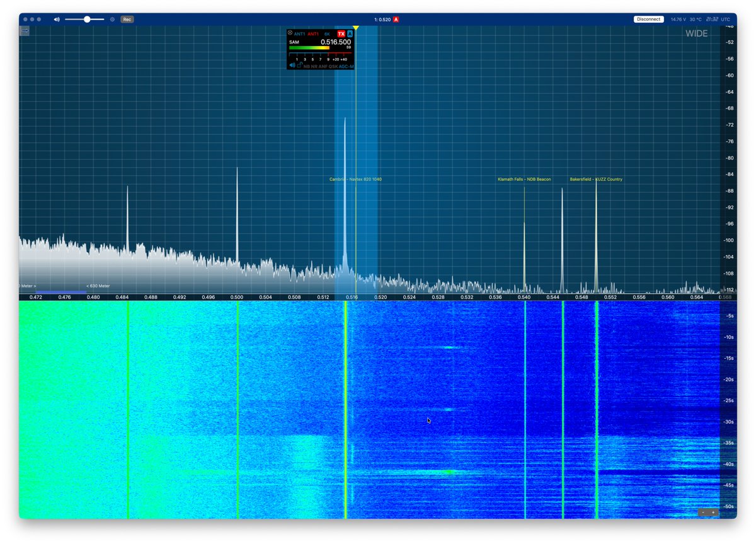This screenshot has width=756, height=544.
Task: Click the red A slice indicator in title bar
Action: click(396, 20)
